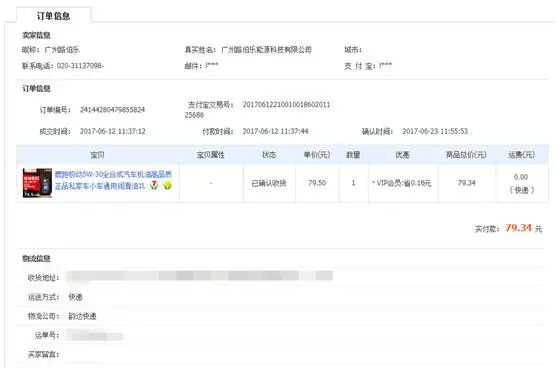Viewport: 557px width, 369px height.
Task: Open the 订单信息 tab
Action: point(54,16)
